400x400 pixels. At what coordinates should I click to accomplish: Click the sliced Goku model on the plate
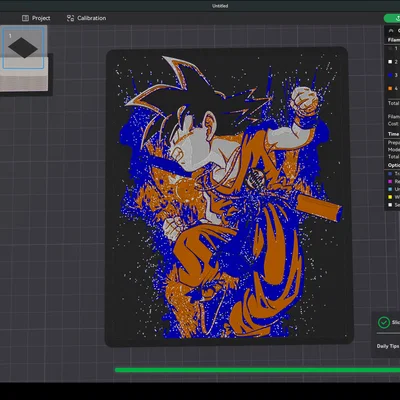tap(228, 197)
